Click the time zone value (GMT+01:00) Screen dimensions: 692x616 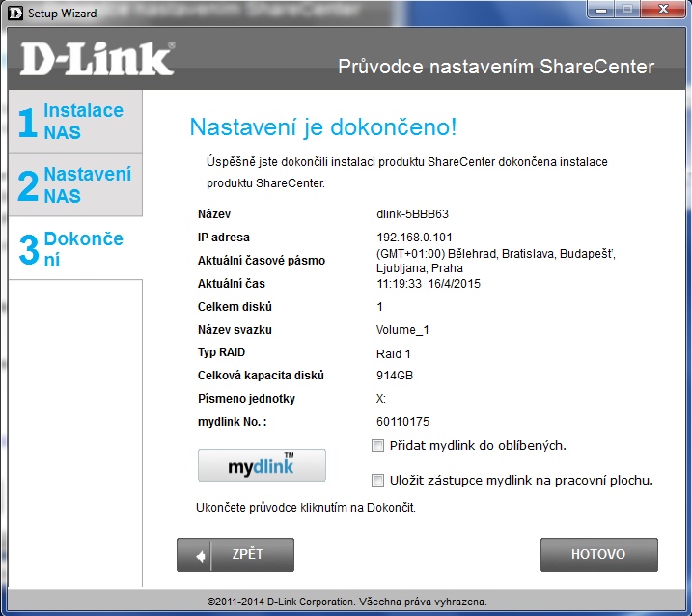click(x=496, y=261)
